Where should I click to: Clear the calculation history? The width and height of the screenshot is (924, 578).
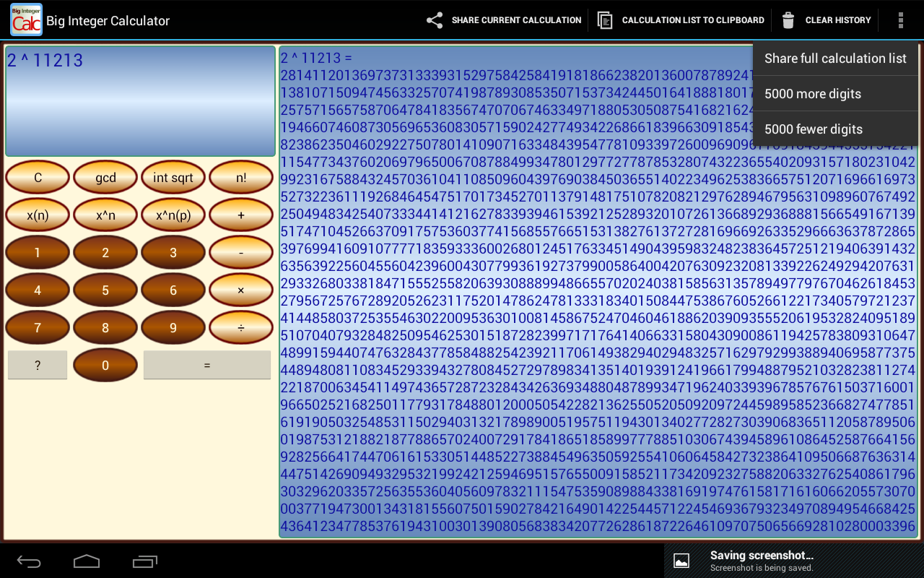[826, 20]
